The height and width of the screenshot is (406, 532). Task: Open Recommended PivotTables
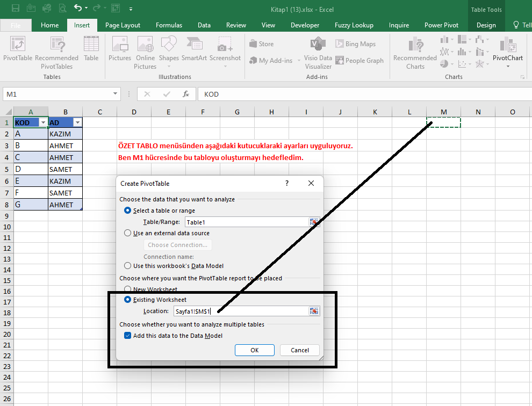[56, 53]
